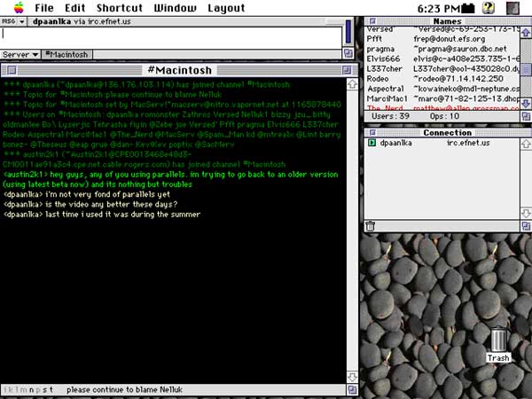Click topic text in #Macintosh status bar
This screenshot has width=532, height=399.
tap(124, 390)
